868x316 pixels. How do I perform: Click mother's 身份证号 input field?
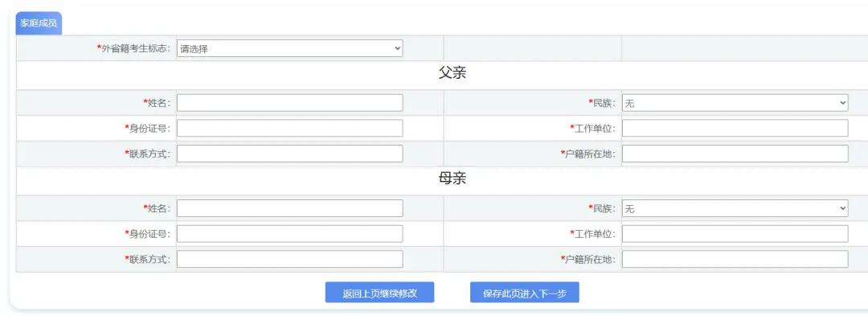pyautogui.click(x=289, y=234)
